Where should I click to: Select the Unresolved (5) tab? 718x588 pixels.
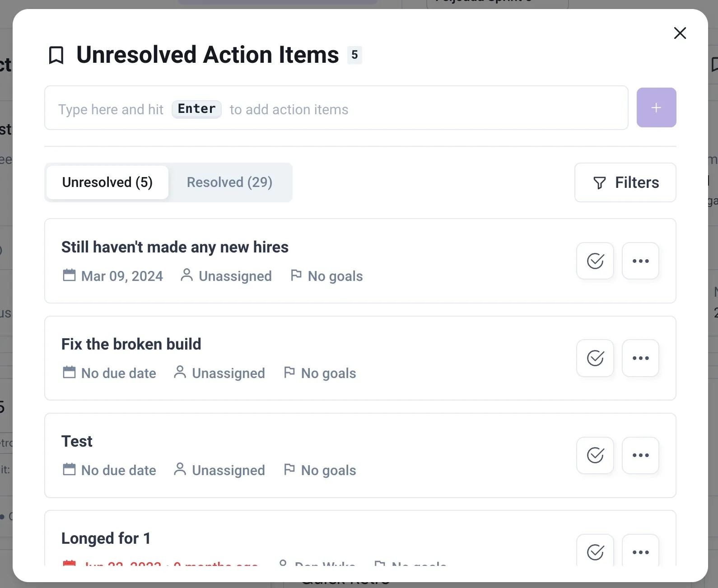click(107, 182)
